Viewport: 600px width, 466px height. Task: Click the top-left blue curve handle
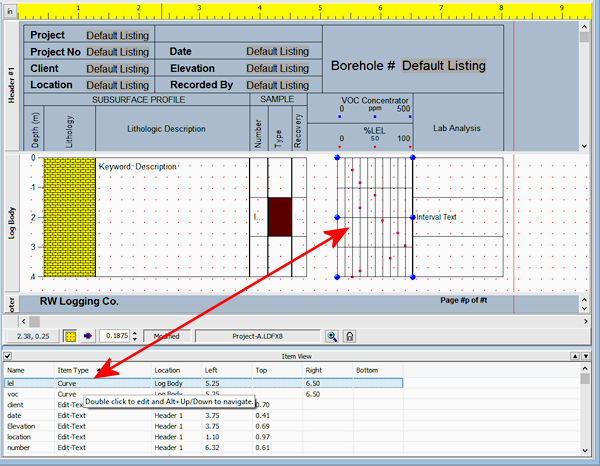(337, 158)
